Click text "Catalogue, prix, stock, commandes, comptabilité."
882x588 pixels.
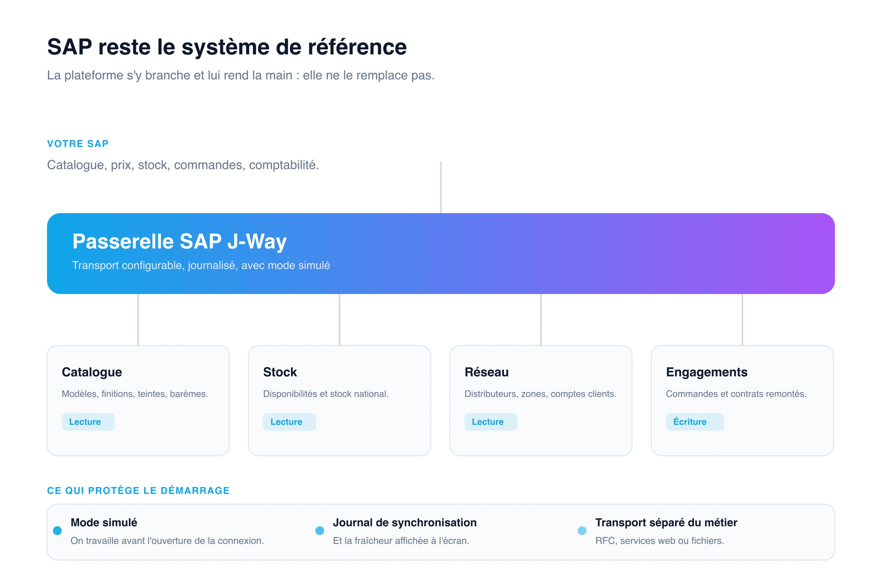183,165
